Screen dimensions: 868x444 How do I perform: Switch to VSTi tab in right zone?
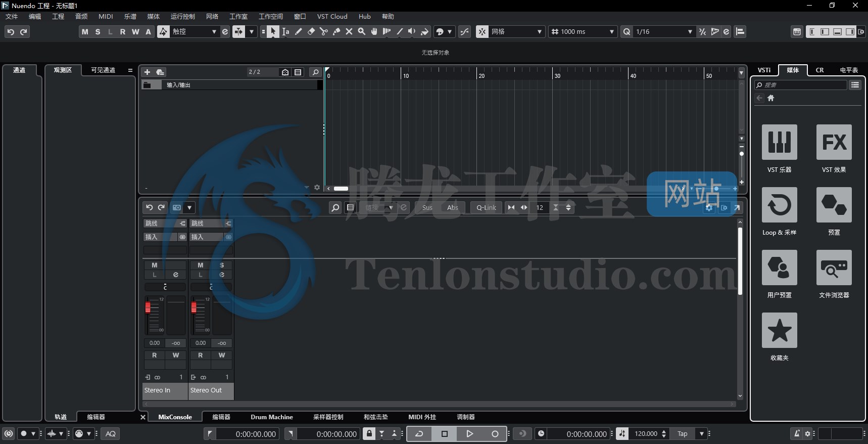[764, 70]
